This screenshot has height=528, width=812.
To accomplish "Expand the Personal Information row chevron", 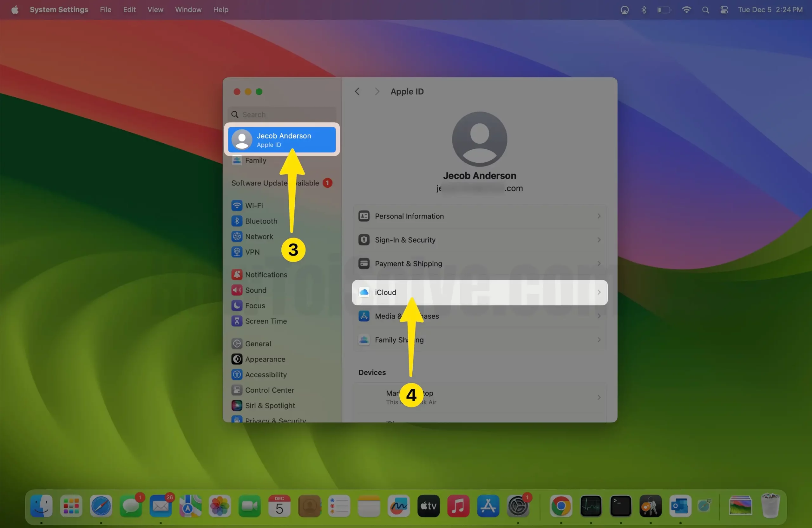I will pyautogui.click(x=599, y=216).
